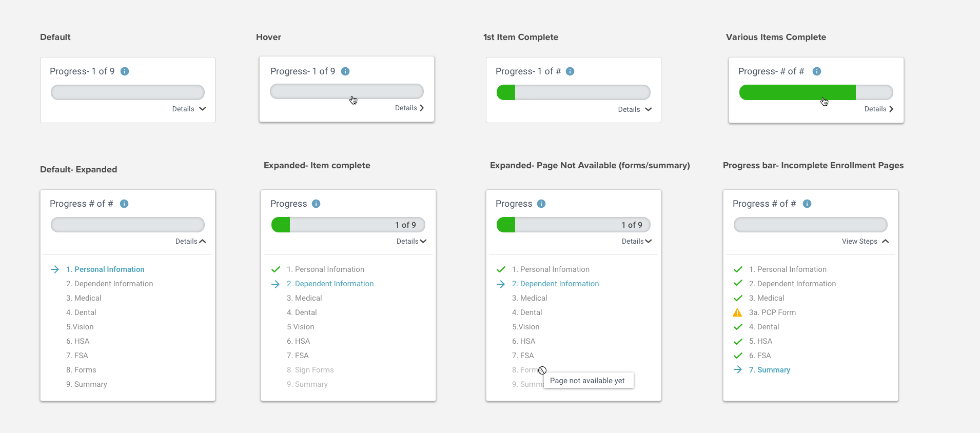980x433 pixels.
Task: Click the arrow indicator next to "7. Summary"
Action: 737,370
